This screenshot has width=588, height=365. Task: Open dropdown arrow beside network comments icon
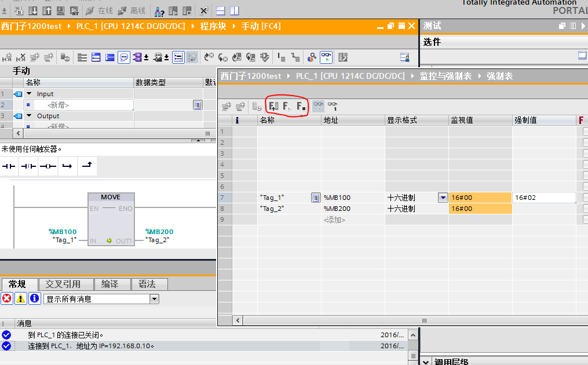coord(166,57)
